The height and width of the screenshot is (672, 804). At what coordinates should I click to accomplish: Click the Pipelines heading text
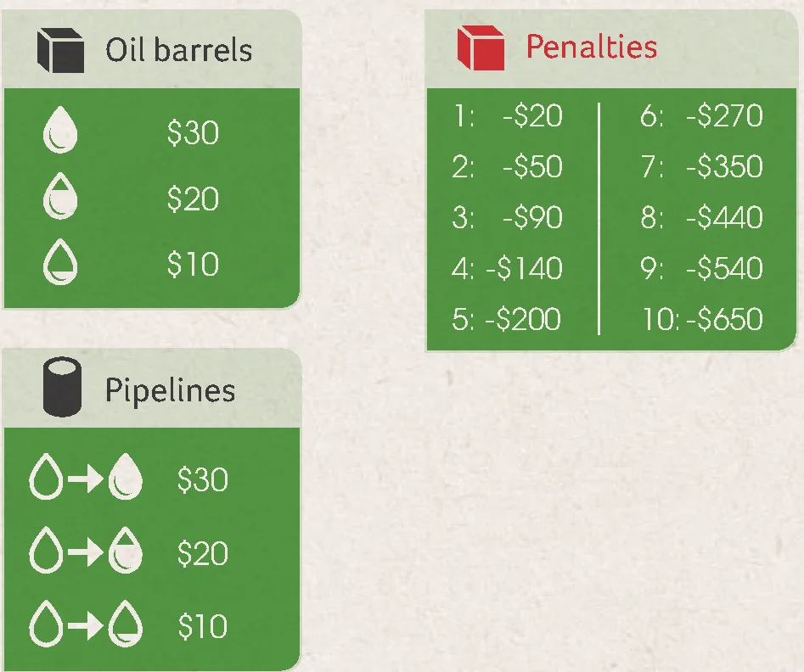(171, 390)
